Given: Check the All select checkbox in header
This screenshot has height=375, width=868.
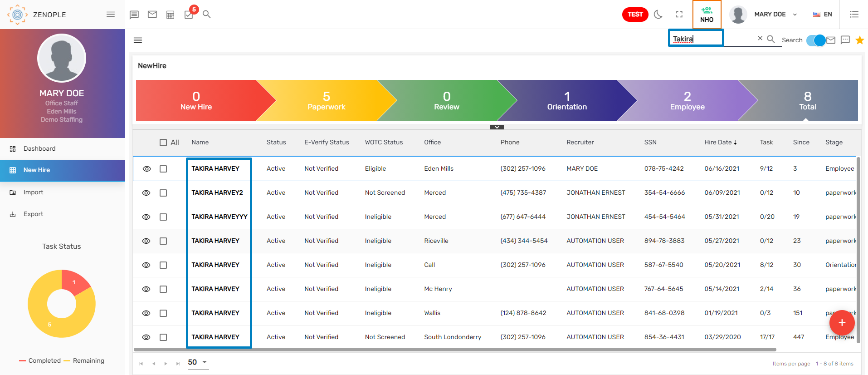Looking at the screenshot, I should tap(163, 143).
